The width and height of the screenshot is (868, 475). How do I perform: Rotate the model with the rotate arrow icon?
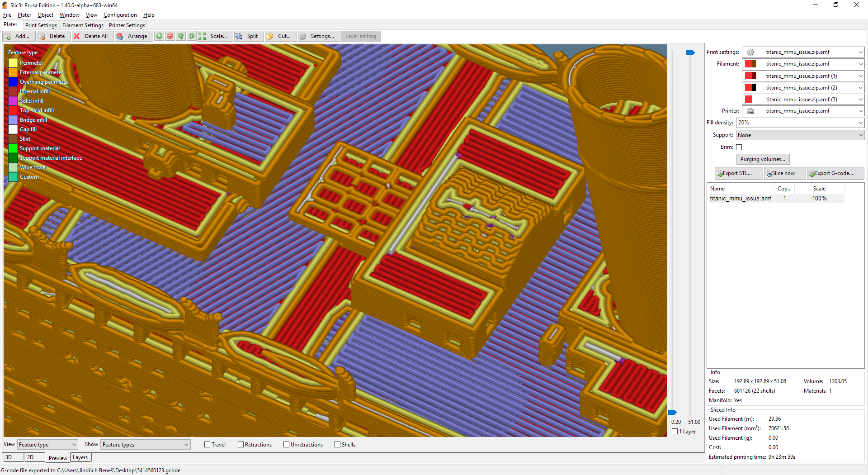point(181,36)
